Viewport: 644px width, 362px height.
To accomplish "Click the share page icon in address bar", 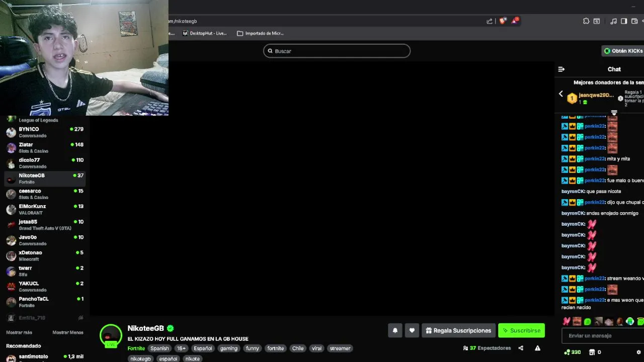I will point(490,21).
